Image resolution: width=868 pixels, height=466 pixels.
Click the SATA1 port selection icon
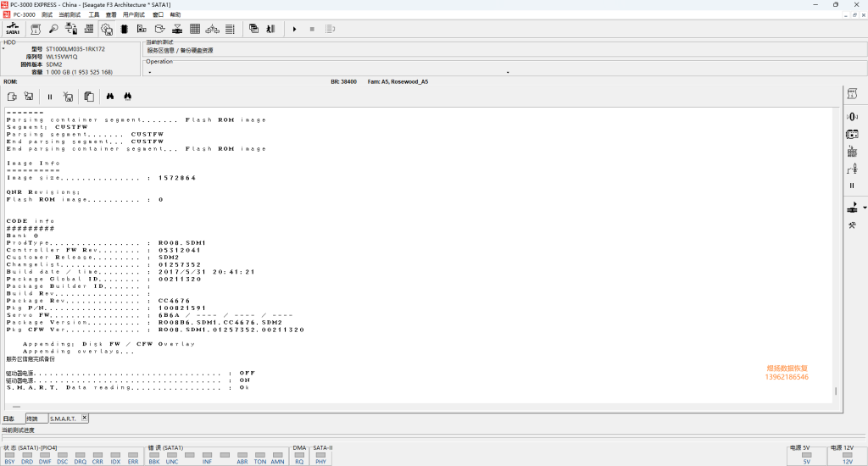tap(13, 29)
